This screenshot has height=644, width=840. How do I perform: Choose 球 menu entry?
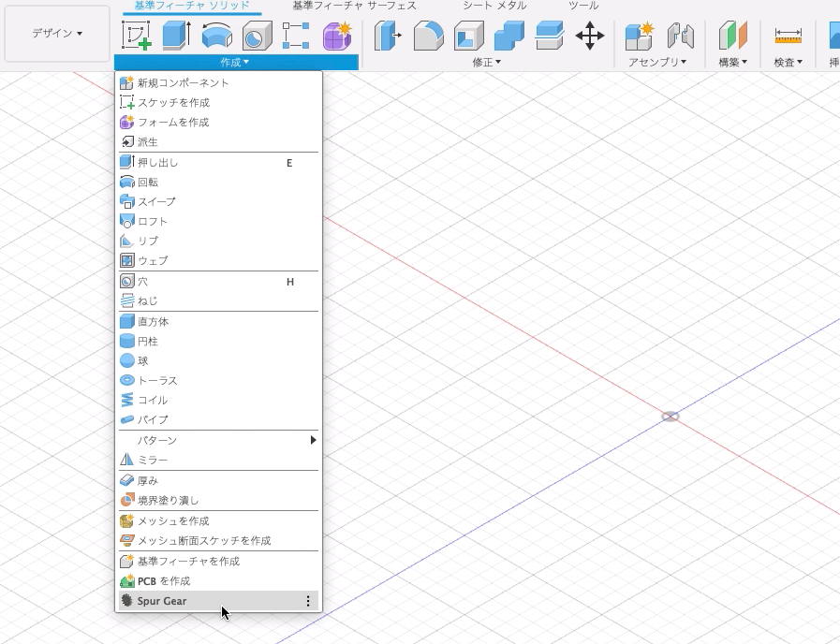[x=218, y=360]
